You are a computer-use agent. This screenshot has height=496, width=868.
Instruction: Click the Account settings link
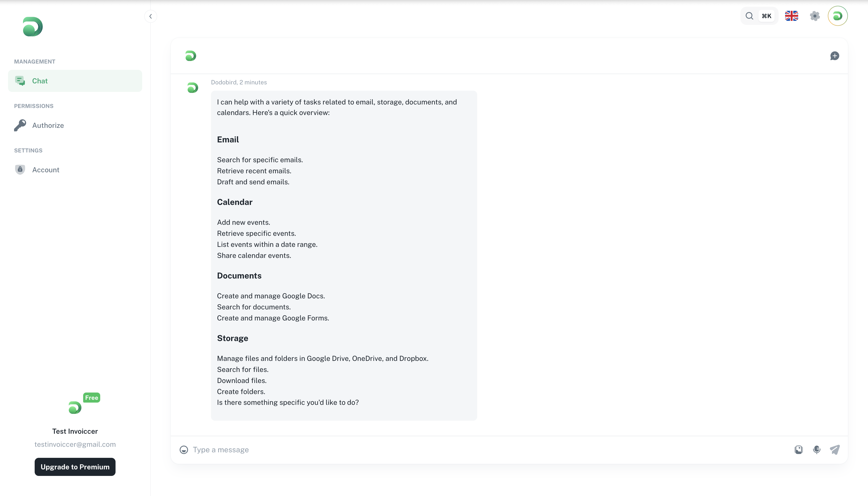[45, 169]
